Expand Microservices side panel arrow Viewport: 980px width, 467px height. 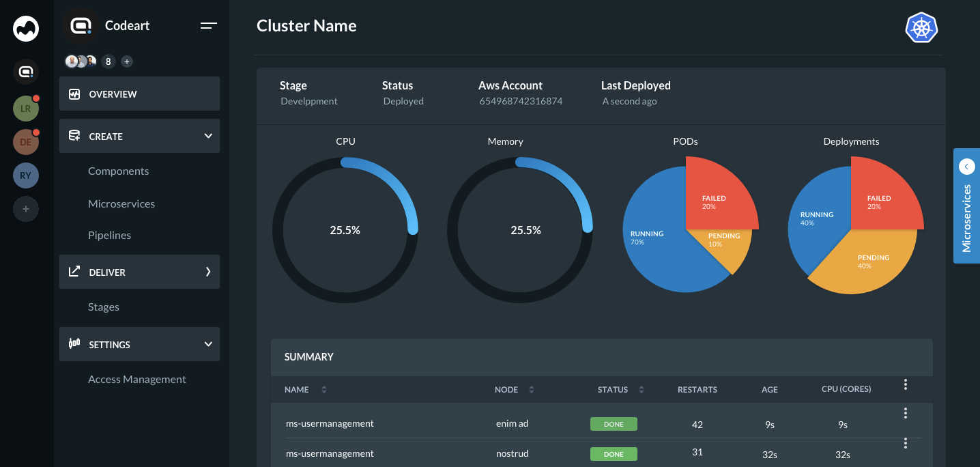(x=966, y=166)
